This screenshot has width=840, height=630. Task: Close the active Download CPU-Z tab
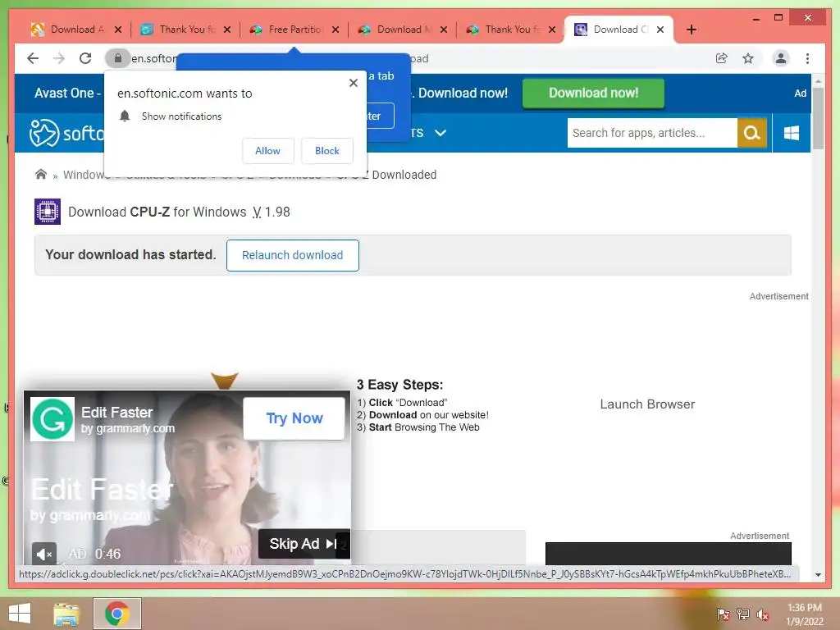pos(660,30)
